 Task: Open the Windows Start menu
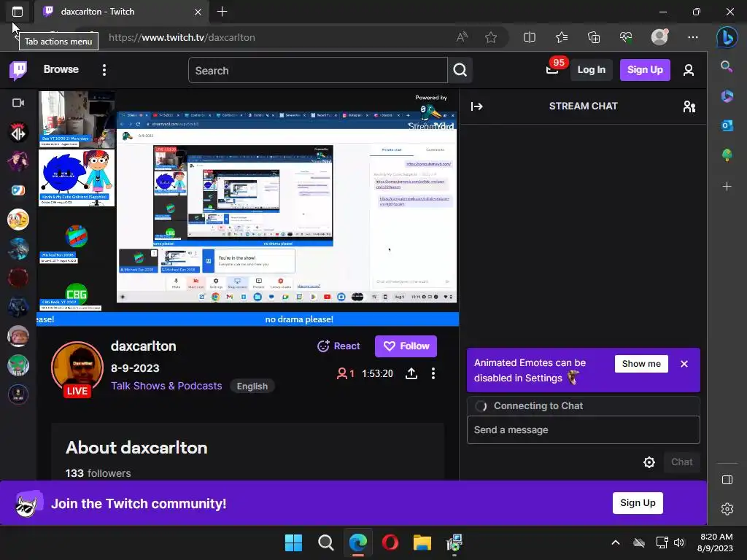pos(293,542)
